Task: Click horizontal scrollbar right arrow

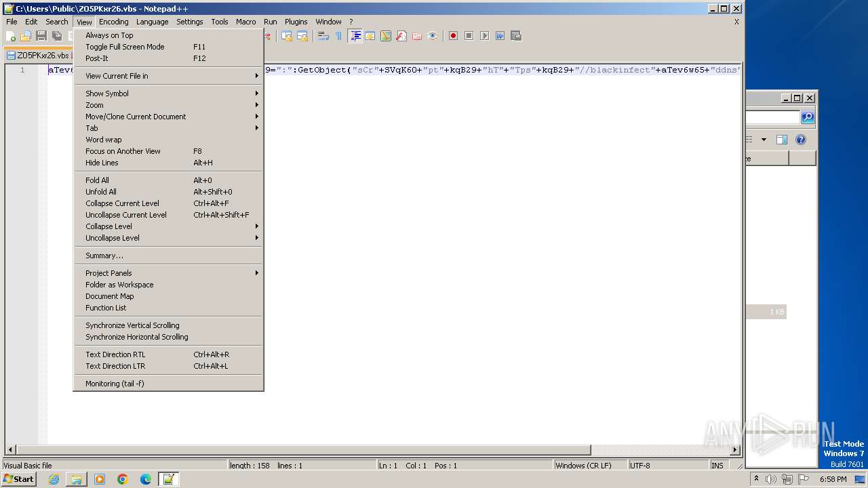Action: (736, 450)
